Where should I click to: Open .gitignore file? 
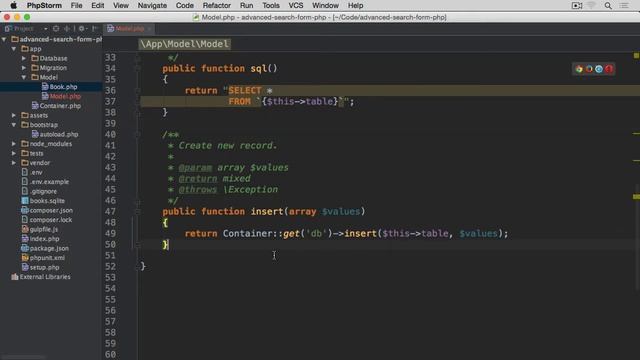(39, 191)
